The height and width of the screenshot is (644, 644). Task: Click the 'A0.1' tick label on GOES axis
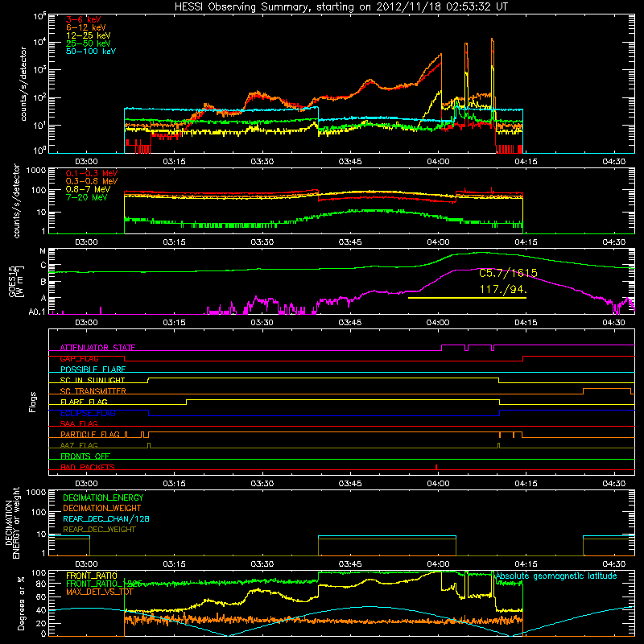click(x=37, y=312)
